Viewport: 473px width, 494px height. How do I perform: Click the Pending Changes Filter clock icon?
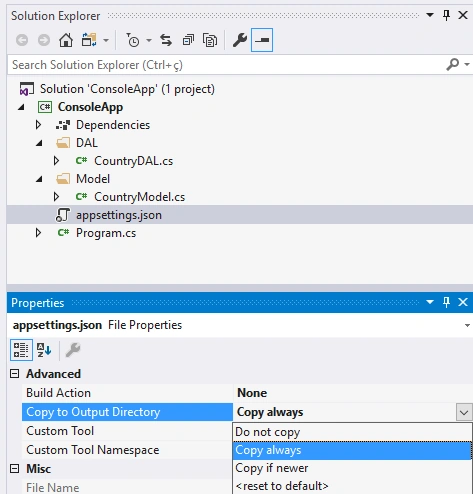point(133,40)
